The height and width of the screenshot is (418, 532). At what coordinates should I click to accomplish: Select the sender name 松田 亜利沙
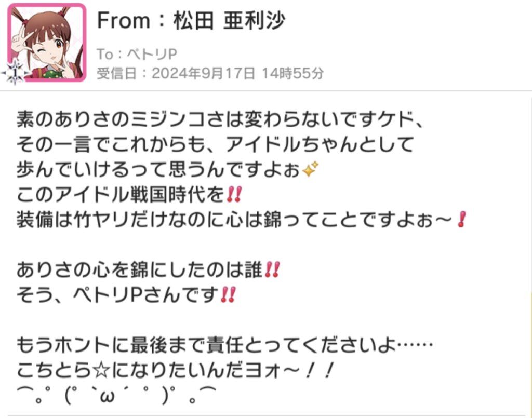[229, 20]
